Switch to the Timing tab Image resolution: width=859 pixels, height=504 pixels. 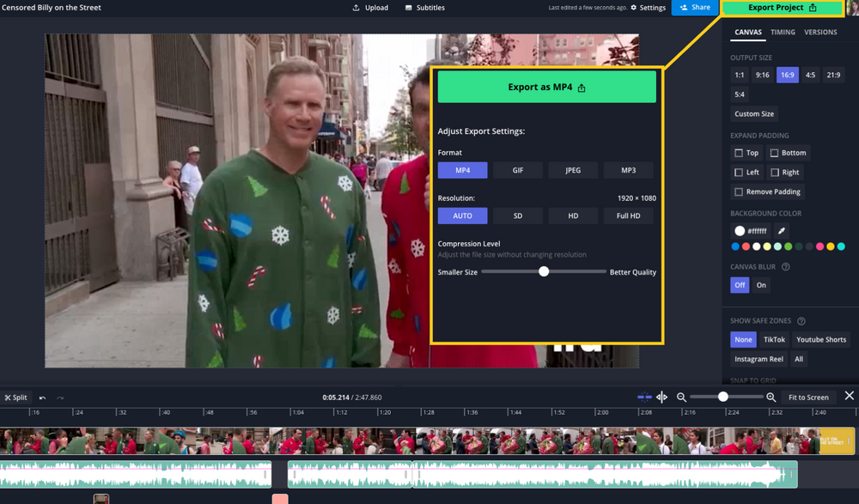(x=783, y=32)
